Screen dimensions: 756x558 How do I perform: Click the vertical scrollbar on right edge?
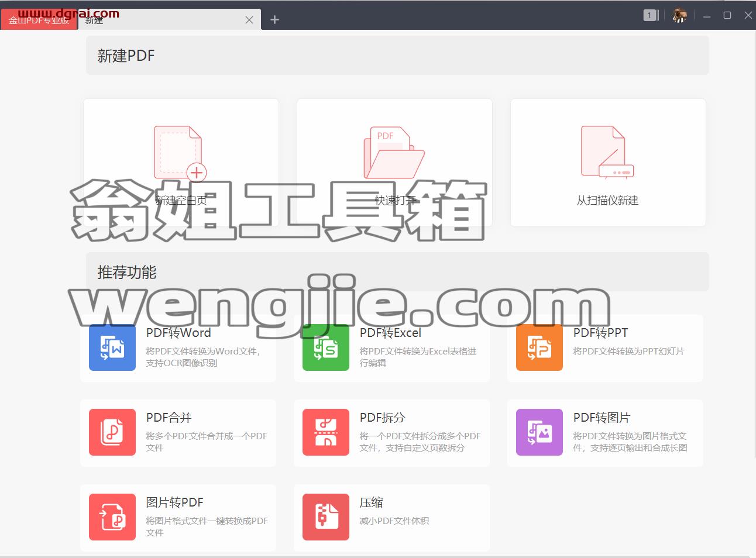click(754, 244)
